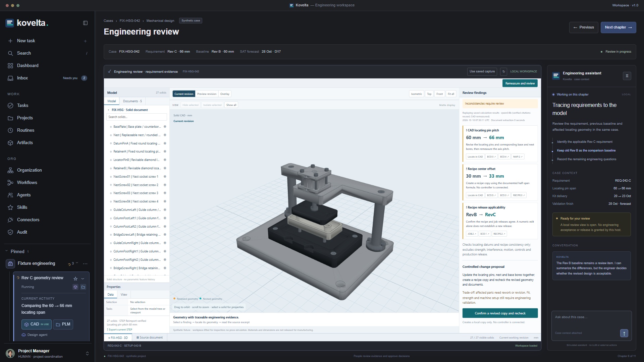This screenshot has height=362, width=644.
Task: Expand the Rev C geometry review card chevron
Action: click(x=83, y=279)
